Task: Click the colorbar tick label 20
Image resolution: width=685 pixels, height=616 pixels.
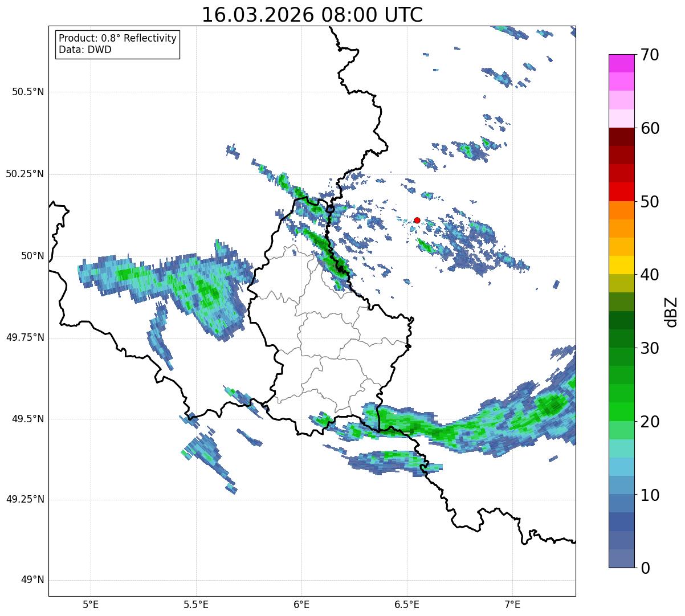Action: (649, 422)
